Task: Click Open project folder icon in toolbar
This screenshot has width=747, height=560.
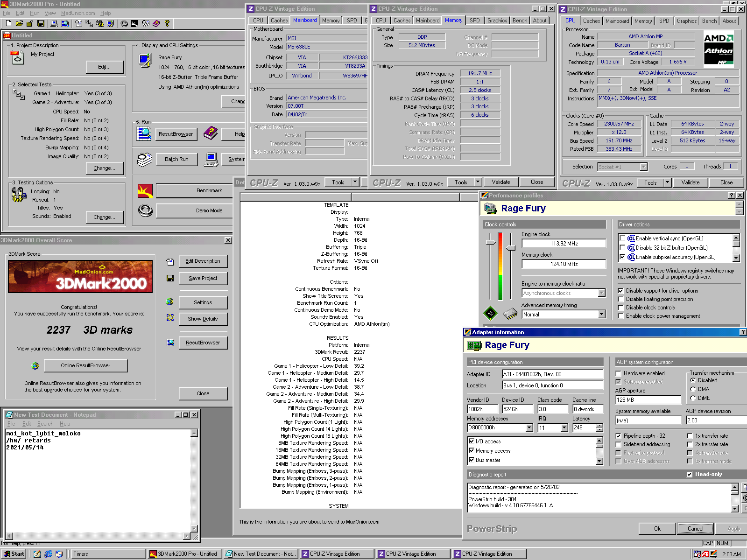Action: click(19, 23)
